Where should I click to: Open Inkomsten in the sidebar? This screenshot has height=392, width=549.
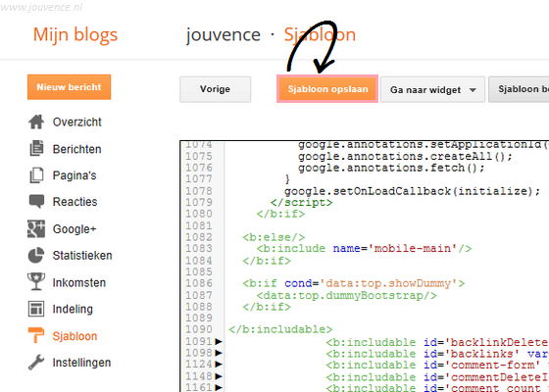[79, 282]
